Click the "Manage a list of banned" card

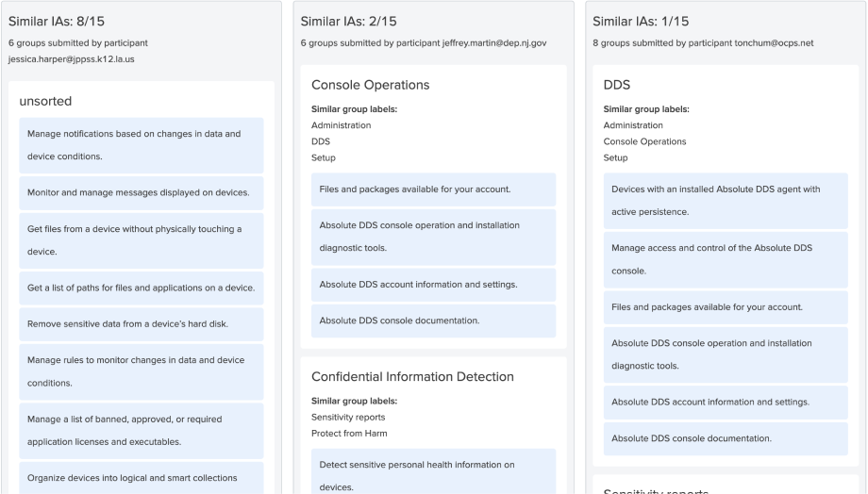[142, 427]
